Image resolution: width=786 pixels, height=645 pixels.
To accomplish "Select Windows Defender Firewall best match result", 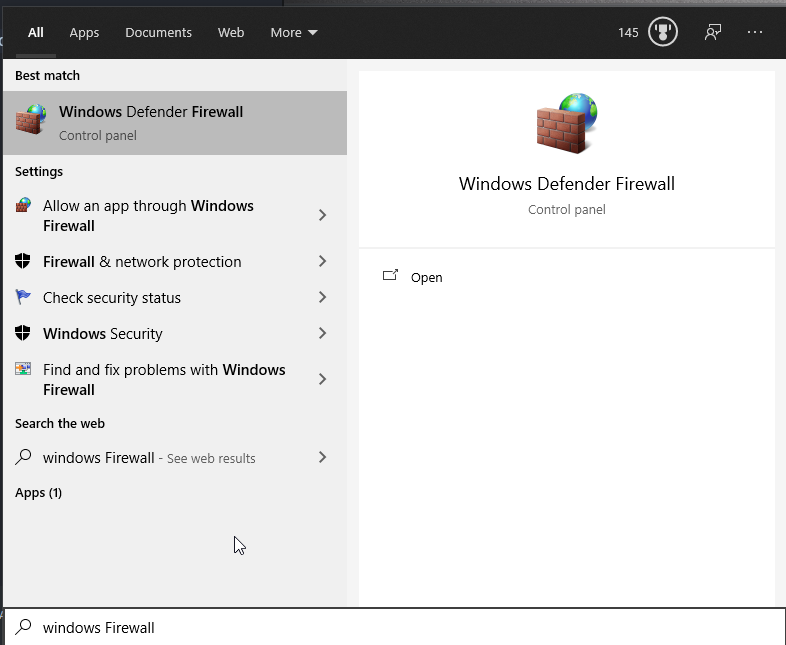I will pos(175,123).
